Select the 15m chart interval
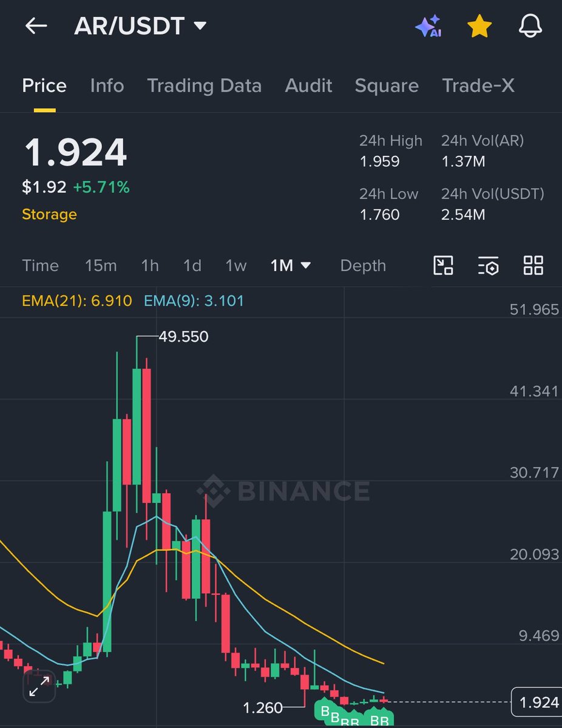562x728 pixels. (101, 266)
